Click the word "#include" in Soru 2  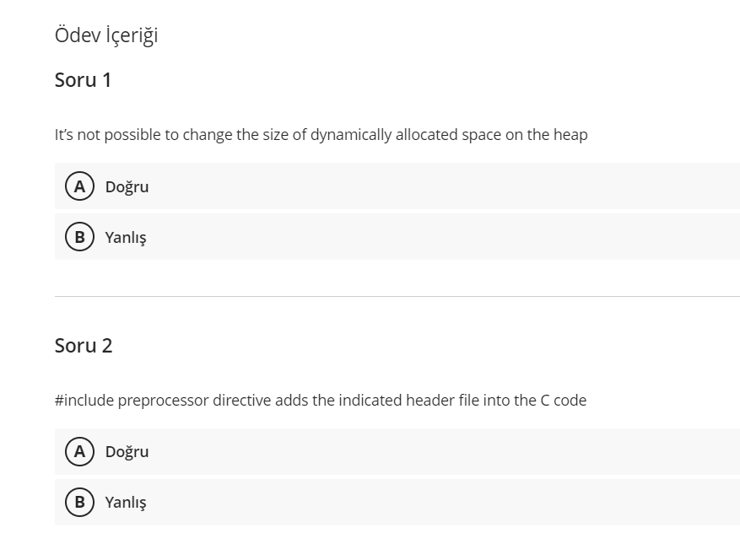[84, 400]
